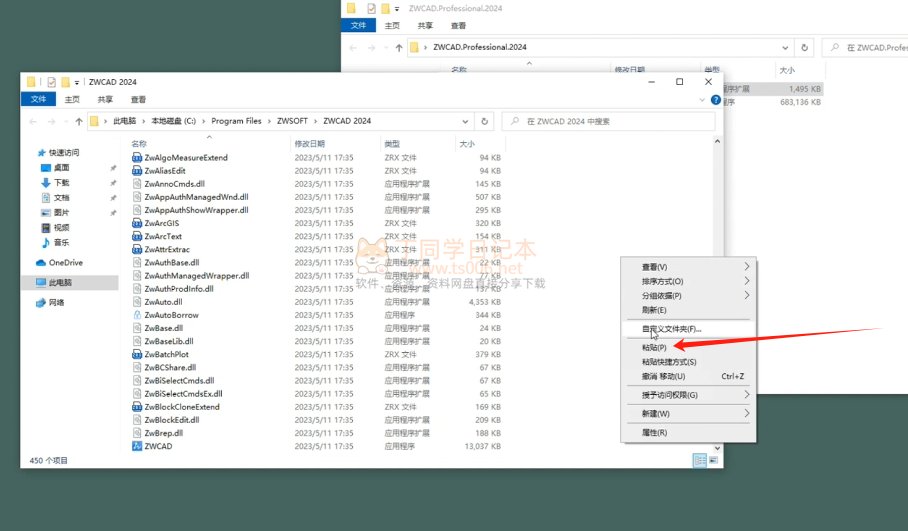
Task: Click the refresh button beside the address bar
Action: tap(485, 121)
